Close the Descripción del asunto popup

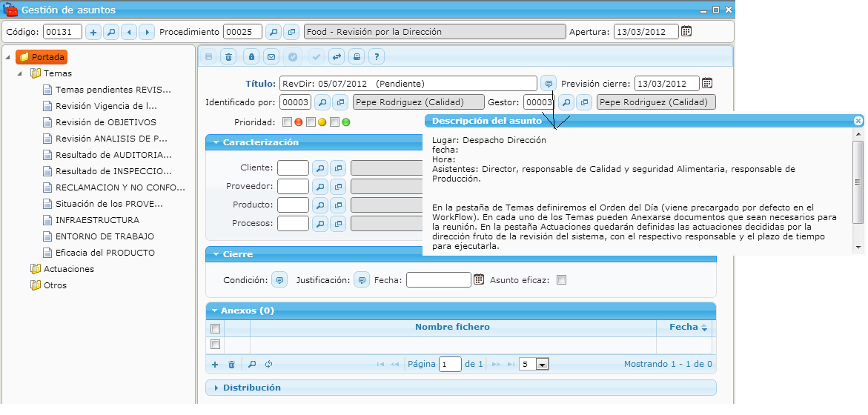click(x=858, y=121)
